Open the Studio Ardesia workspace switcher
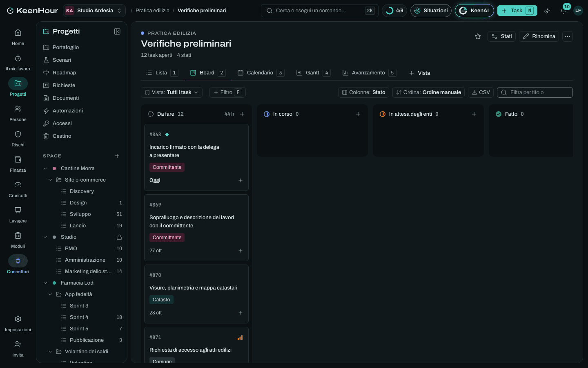The height and width of the screenshot is (368, 588). point(94,11)
